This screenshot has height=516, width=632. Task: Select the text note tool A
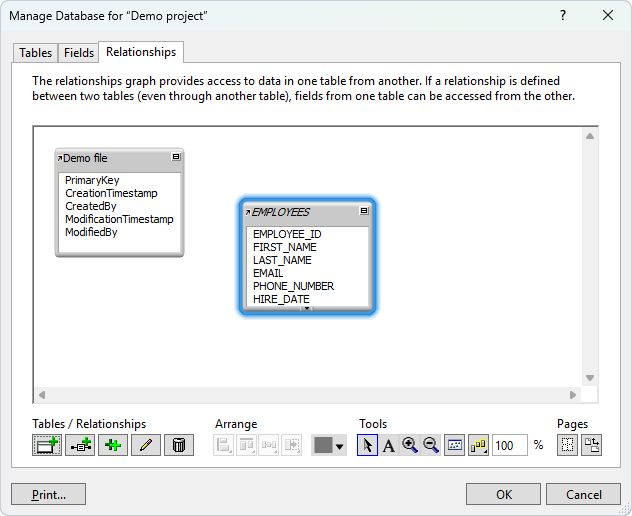coord(389,445)
